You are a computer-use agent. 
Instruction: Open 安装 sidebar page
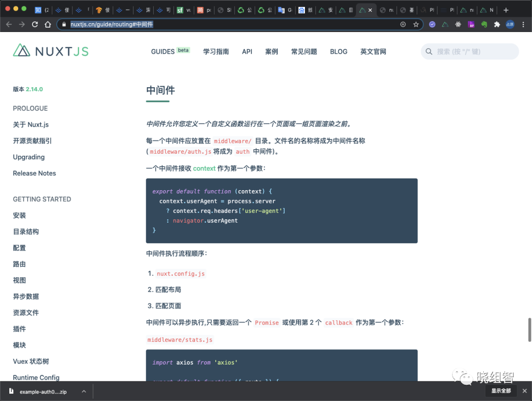pyautogui.click(x=19, y=215)
